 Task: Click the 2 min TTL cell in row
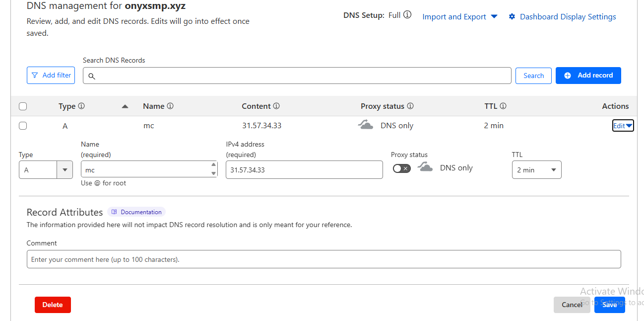[494, 126]
